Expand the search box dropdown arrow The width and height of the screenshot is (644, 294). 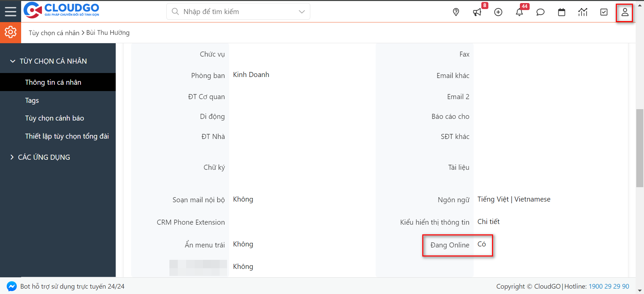pos(302,12)
